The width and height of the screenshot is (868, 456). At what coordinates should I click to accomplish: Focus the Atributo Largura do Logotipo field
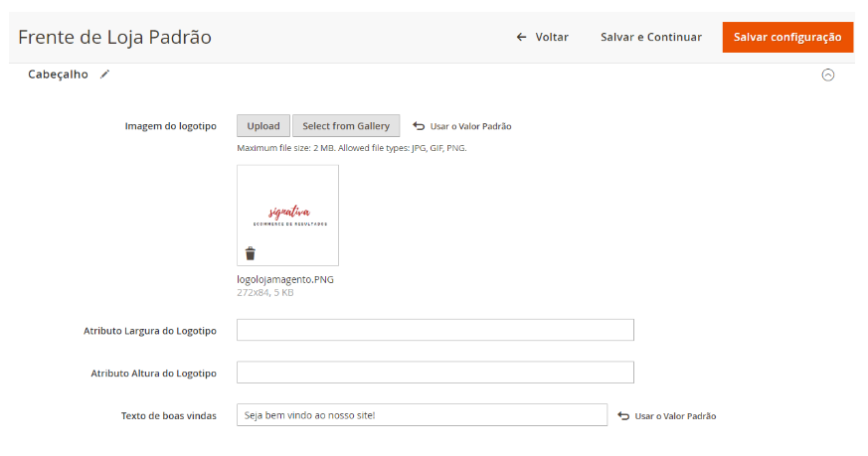click(x=434, y=330)
